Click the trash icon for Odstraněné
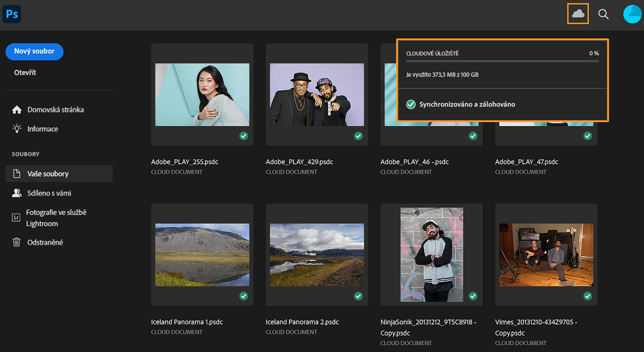Screen dimensions: 644x352 click(x=17, y=243)
